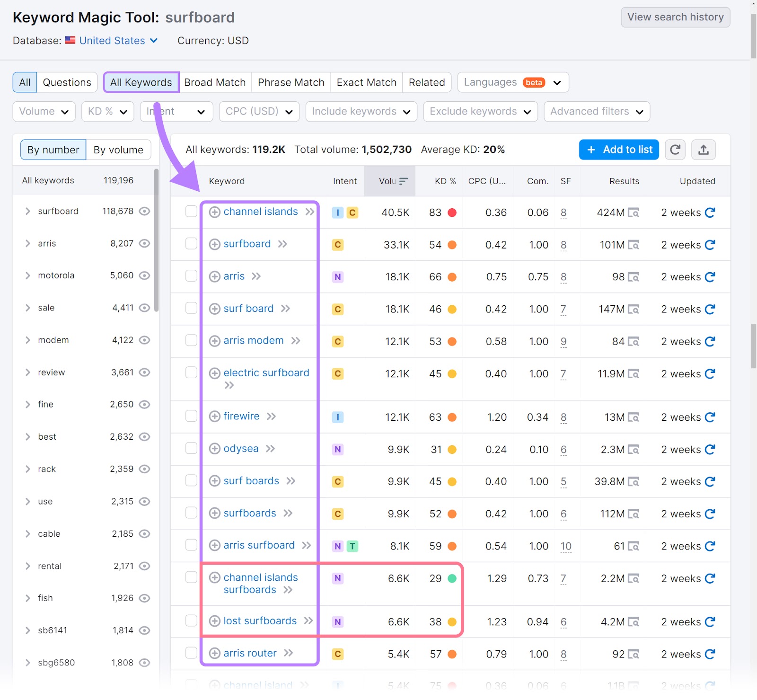This screenshot has height=700, width=757.
Task: Refresh metrics for 'arris' row via update icon
Action: click(710, 277)
